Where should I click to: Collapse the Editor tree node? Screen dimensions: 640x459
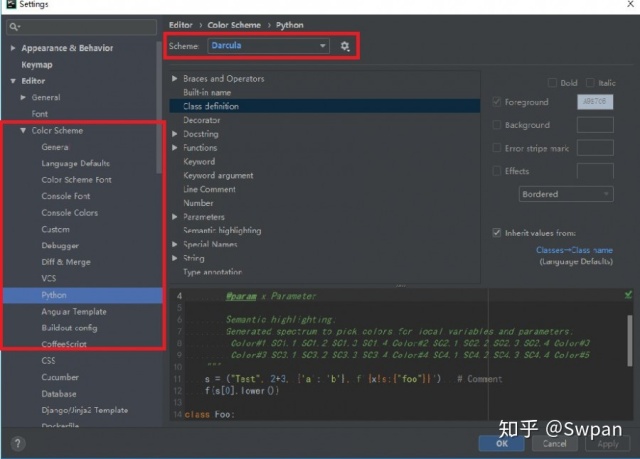click(x=13, y=81)
